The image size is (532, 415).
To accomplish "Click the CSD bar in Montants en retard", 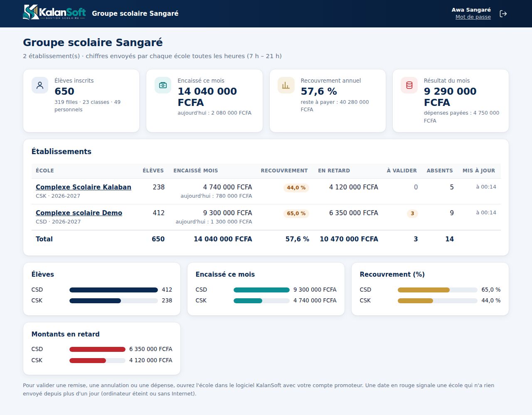I will coord(97,349).
